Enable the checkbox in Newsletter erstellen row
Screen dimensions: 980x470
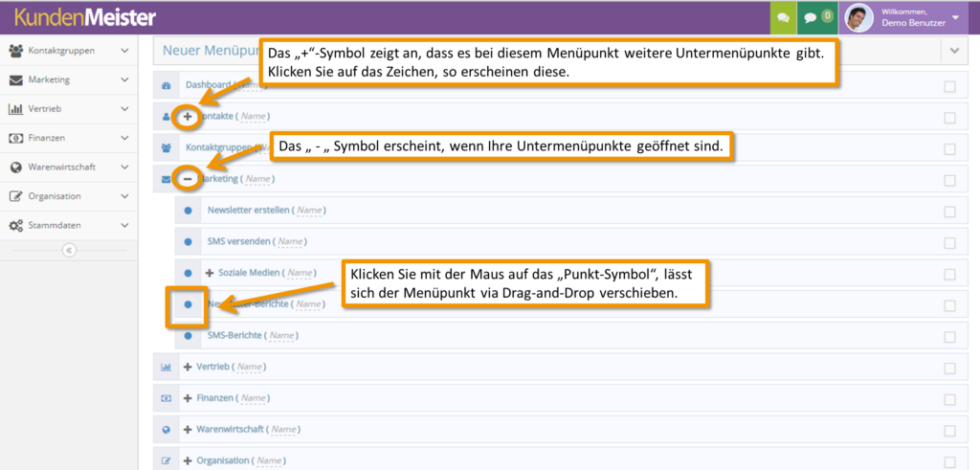coord(949,212)
